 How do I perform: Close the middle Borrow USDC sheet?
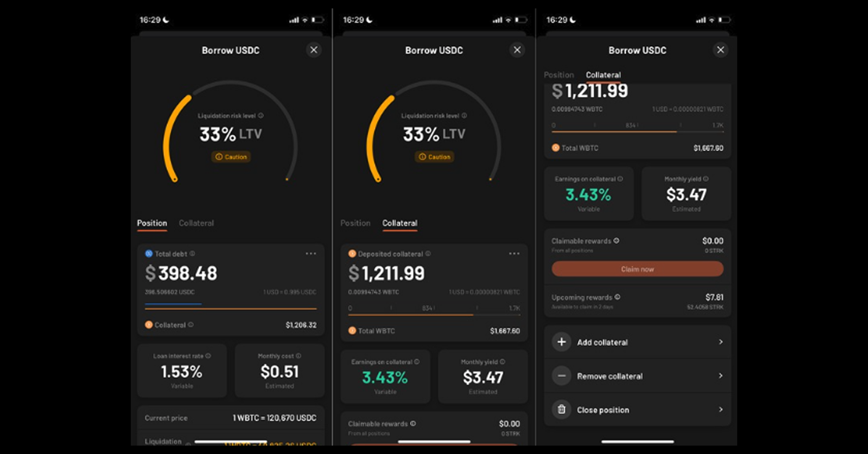pyautogui.click(x=517, y=50)
